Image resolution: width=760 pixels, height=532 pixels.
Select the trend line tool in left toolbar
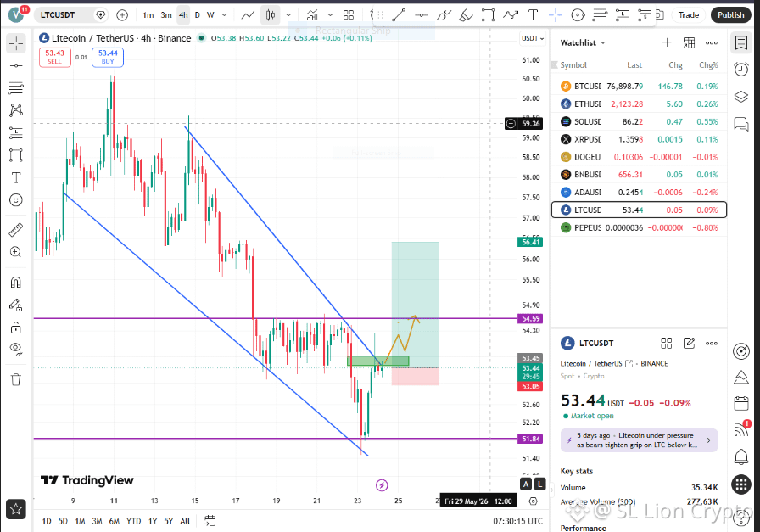[16, 66]
